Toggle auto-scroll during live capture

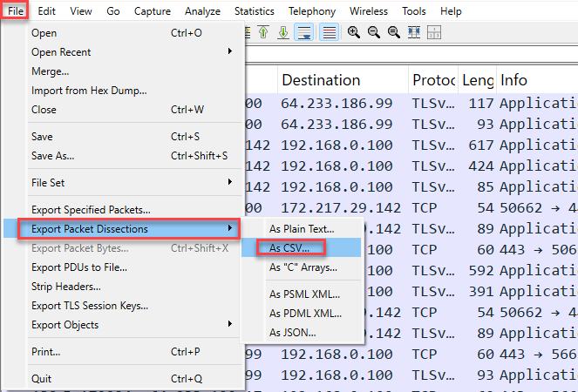pos(304,32)
